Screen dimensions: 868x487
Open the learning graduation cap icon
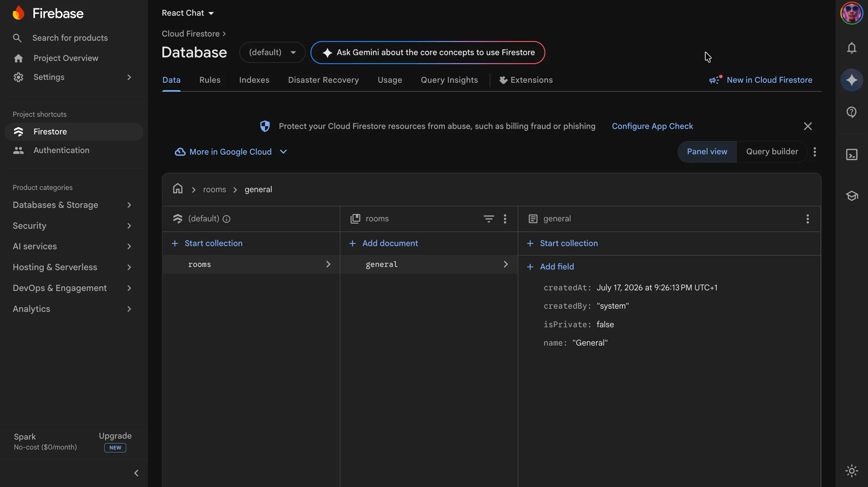852,196
